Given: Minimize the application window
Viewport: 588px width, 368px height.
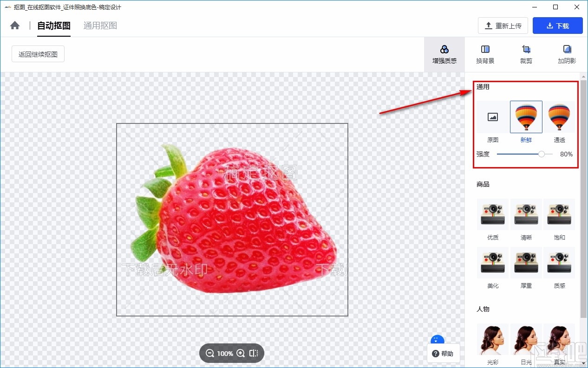Looking at the screenshot, I should coord(535,7).
